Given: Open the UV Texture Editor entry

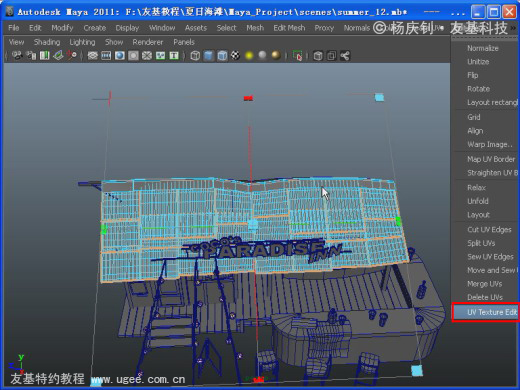Looking at the screenshot, I should click(x=486, y=312).
